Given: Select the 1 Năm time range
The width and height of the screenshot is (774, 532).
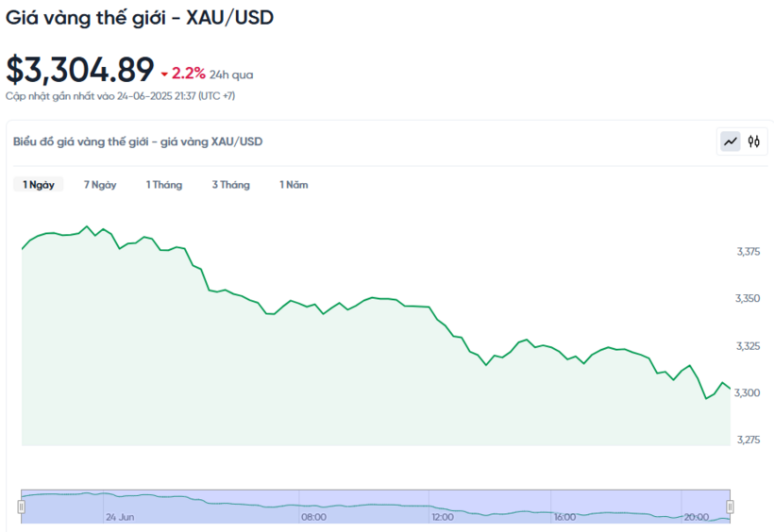Looking at the screenshot, I should click(x=294, y=185).
